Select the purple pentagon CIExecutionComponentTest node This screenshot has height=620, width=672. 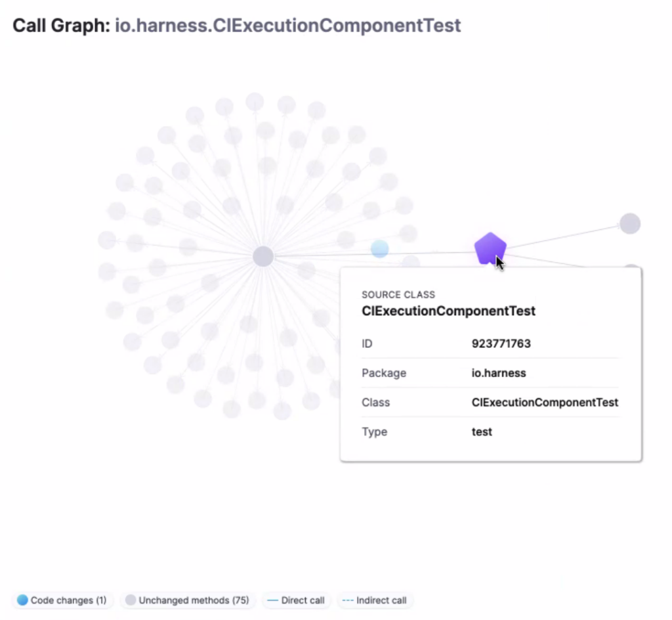(490, 248)
